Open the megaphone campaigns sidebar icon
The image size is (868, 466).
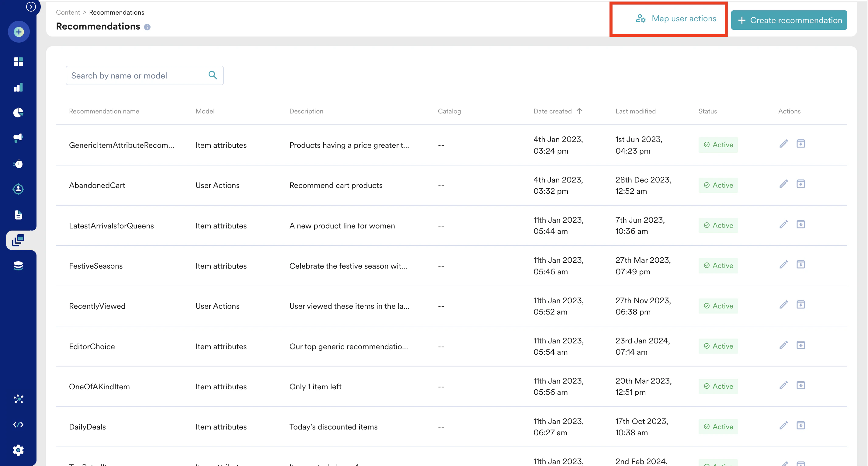tap(18, 138)
